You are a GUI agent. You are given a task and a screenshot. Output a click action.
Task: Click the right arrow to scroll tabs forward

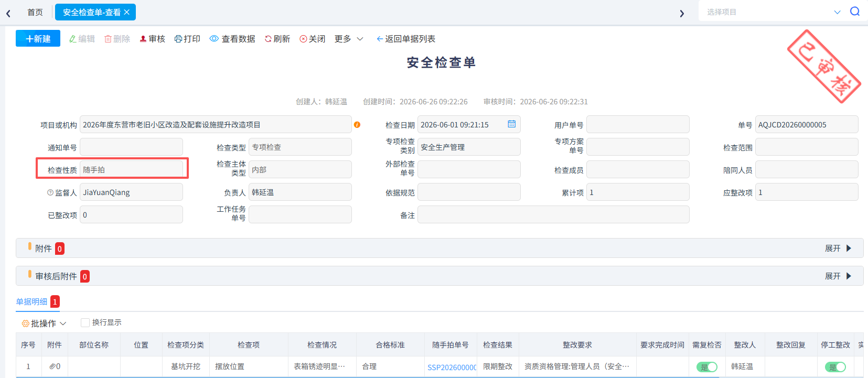pos(682,13)
